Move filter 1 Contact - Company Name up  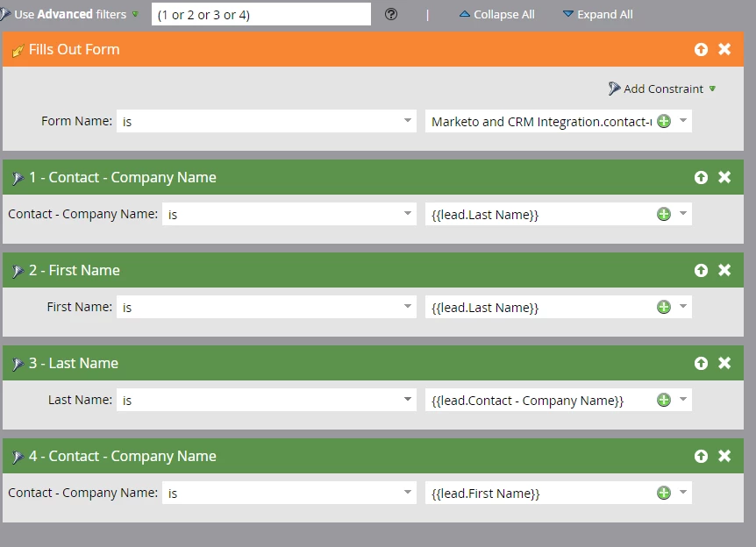coord(701,177)
